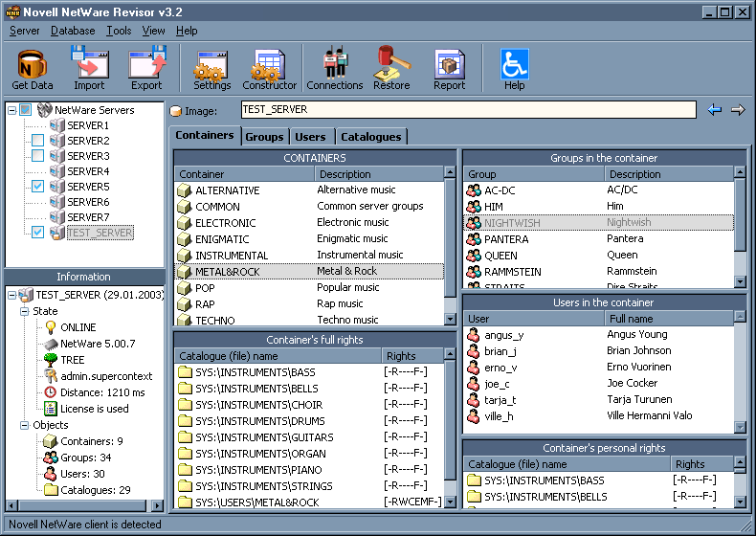This screenshot has height=536, width=756.
Task: Collapse the NetWare Servers tree node
Action: coord(12,110)
